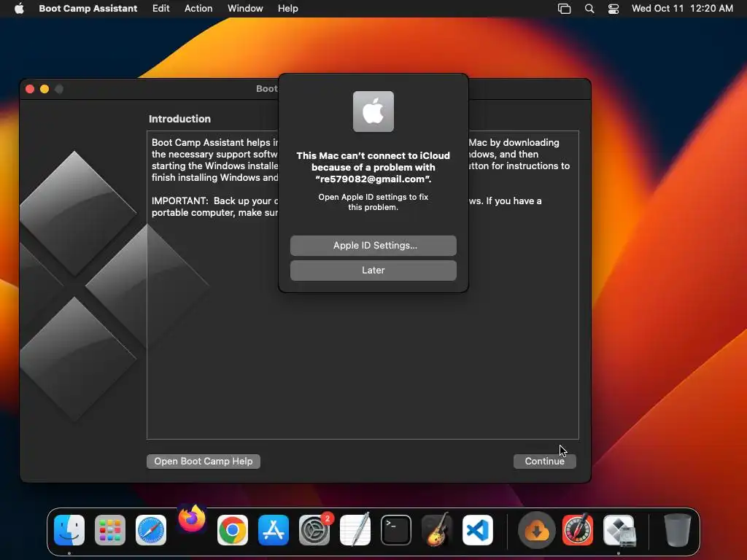The width and height of the screenshot is (747, 560).
Task: Open the orange cloud downloader Dock icon
Action: point(537,530)
